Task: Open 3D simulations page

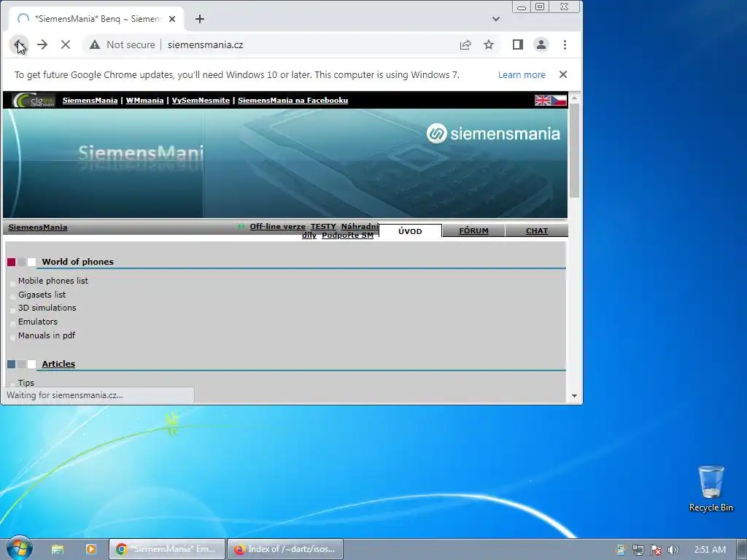Action: click(47, 308)
